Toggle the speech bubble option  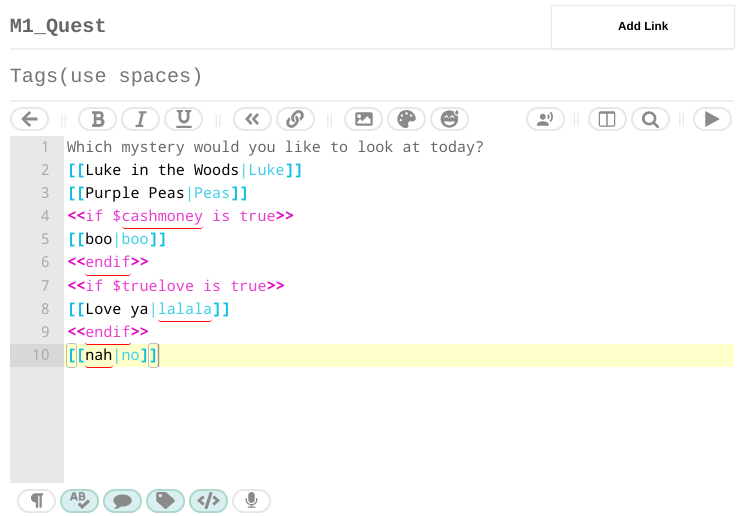(x=122, y=501)
